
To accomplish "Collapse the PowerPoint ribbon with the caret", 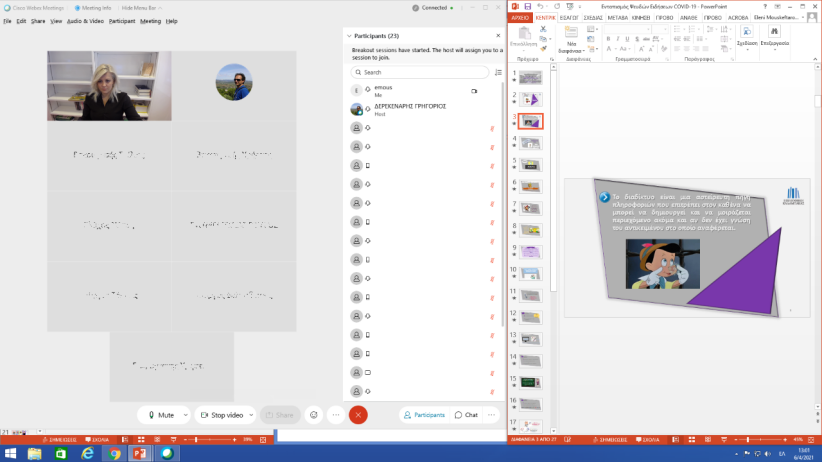I will pyautogui.click(x=815, y=59).
